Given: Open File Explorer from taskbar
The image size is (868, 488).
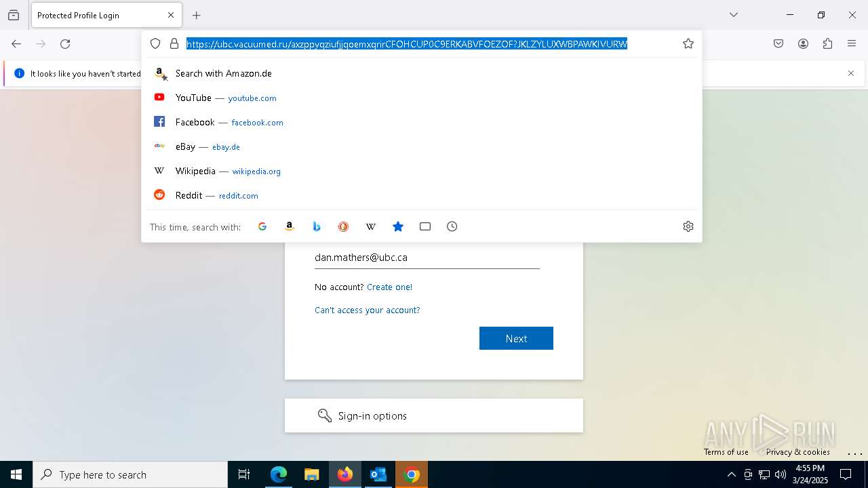Looking at the screenshot, I should tap(312, 474).
